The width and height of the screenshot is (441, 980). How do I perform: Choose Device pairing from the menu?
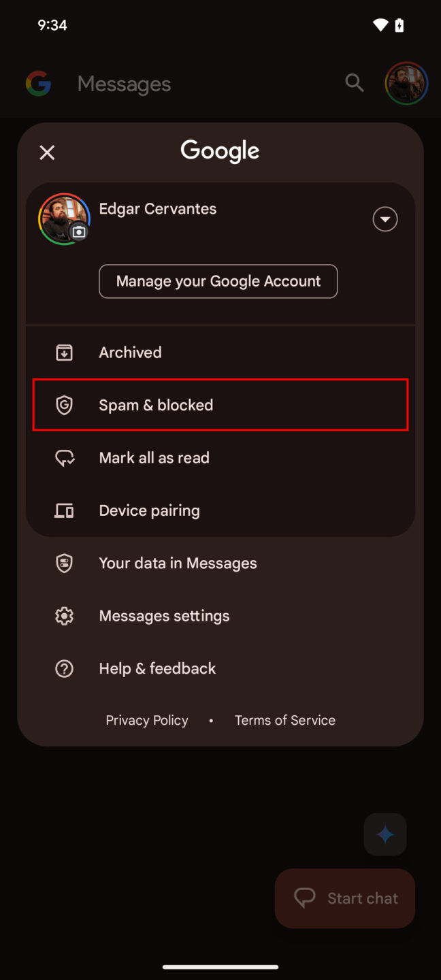point(149,510)
